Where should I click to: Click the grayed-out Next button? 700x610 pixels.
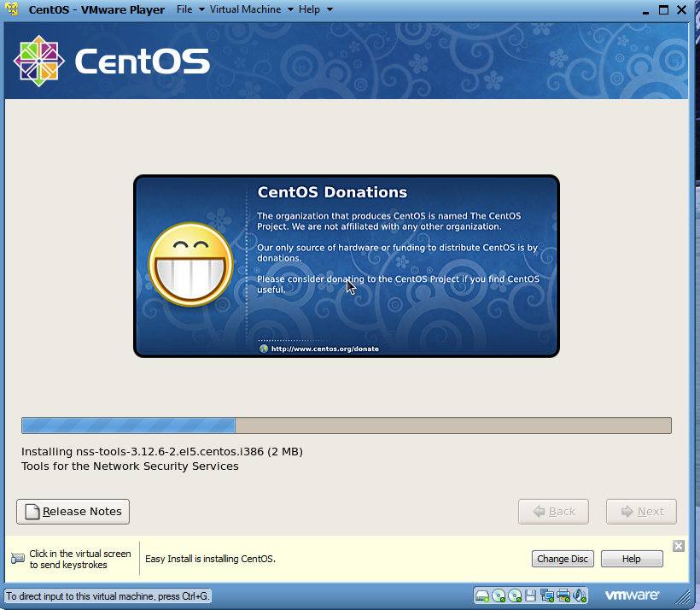pyautogui.click(x=641, y=512)
